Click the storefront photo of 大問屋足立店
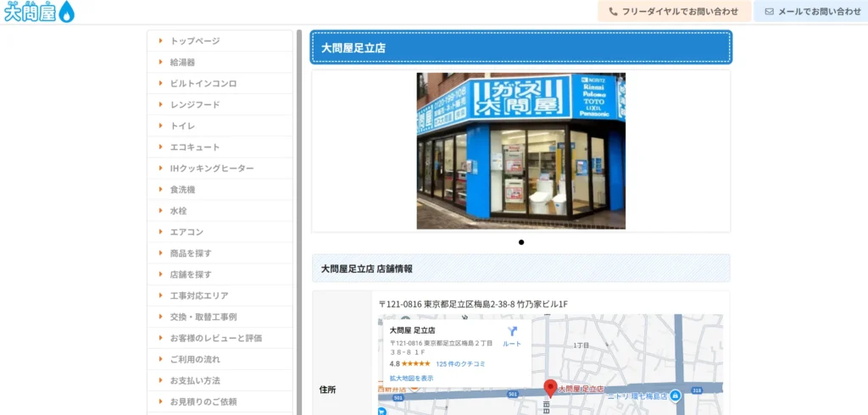 click(x=520, y=151)
